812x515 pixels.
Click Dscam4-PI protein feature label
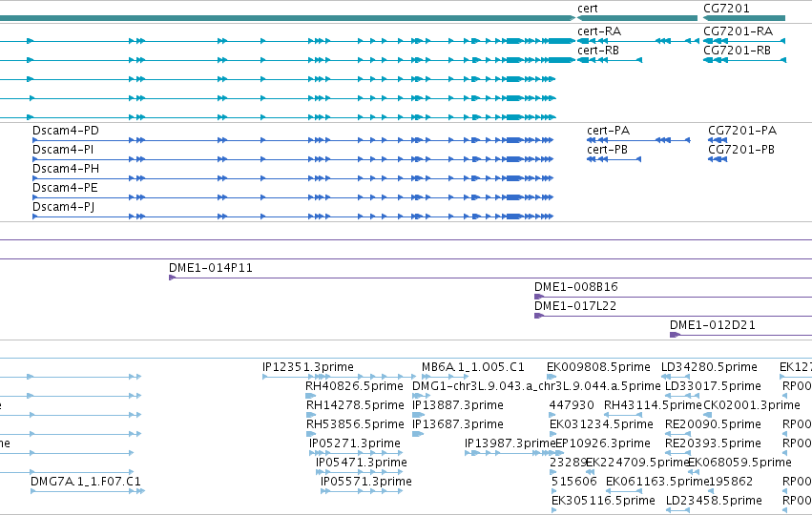click(x=63, y=150)
